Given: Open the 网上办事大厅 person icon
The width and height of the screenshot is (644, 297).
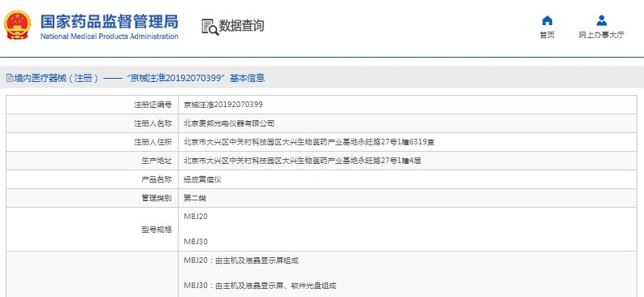Looking at the screenshot, I should (x=601, y=20).
